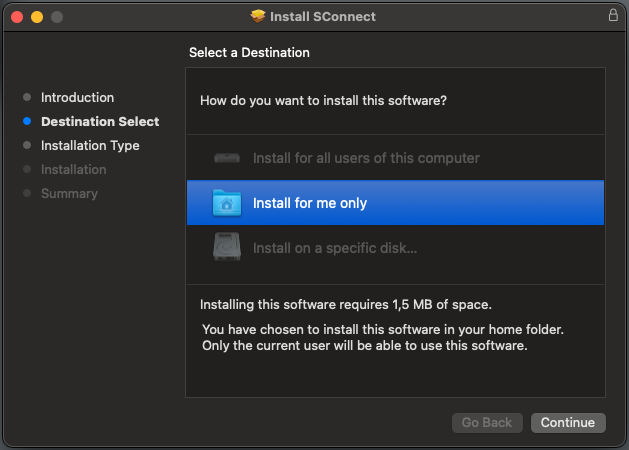Click the 'How do you want to install' text
Image resolution: width=629 pixels, height=450 pixels.
[x=323, y=101]
